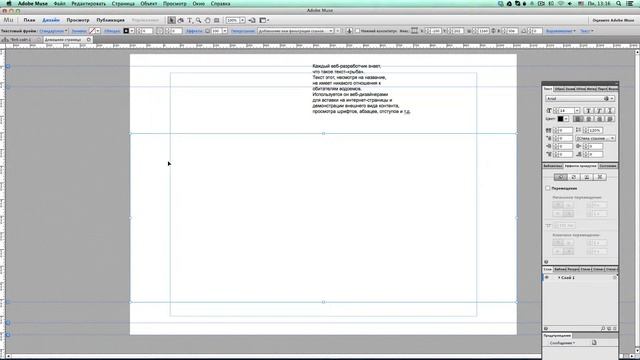Open the Редактировать menu
Viewport: 640px width, 360px height.
tap(89, 3)
